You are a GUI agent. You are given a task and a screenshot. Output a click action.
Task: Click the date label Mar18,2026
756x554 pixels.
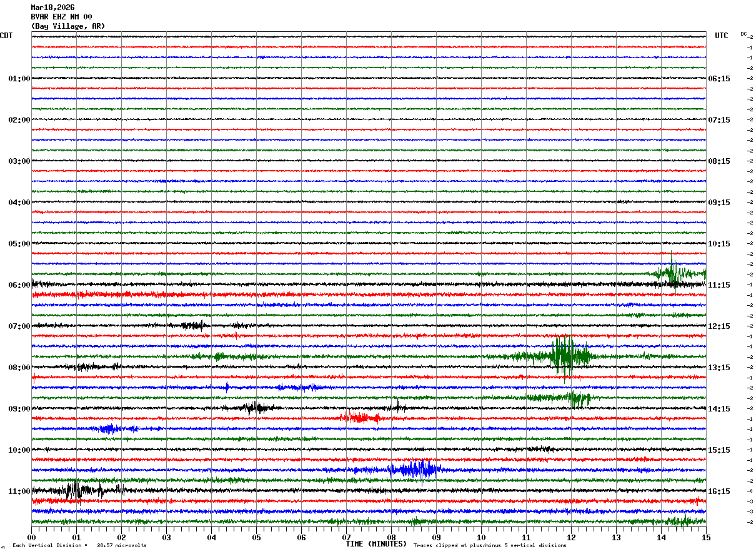click(52, 8)
